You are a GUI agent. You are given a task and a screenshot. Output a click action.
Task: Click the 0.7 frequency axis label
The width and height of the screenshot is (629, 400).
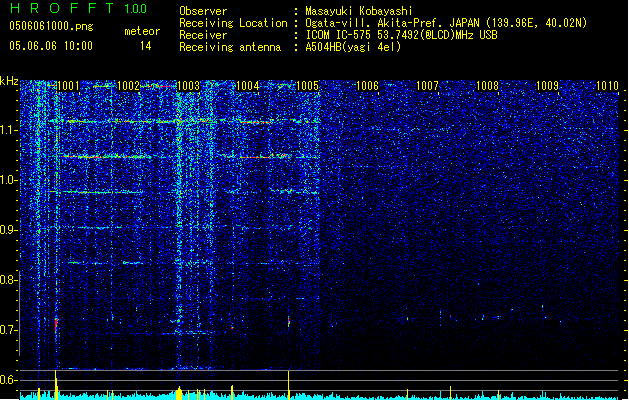click(8, 330)
